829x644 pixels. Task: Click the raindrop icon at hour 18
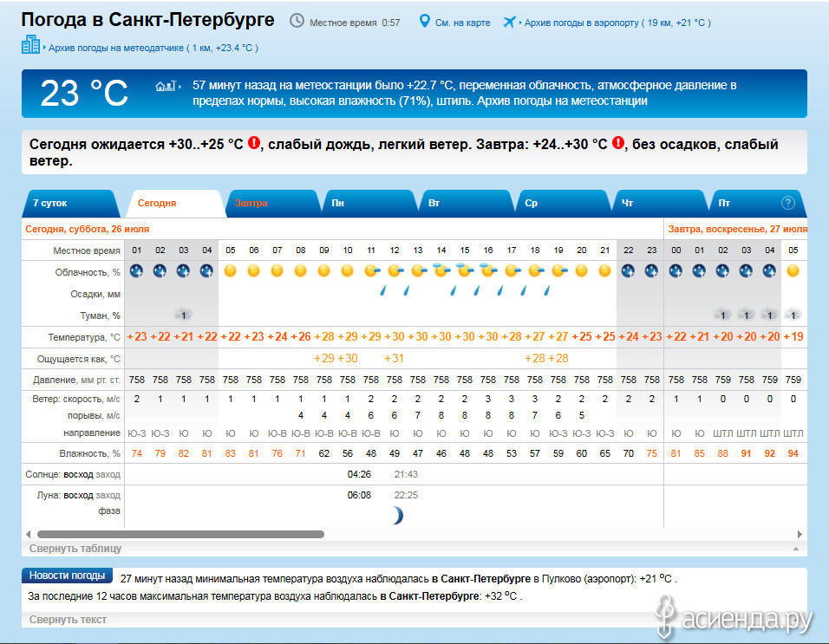pyautogui.click(x=546, y=290)
